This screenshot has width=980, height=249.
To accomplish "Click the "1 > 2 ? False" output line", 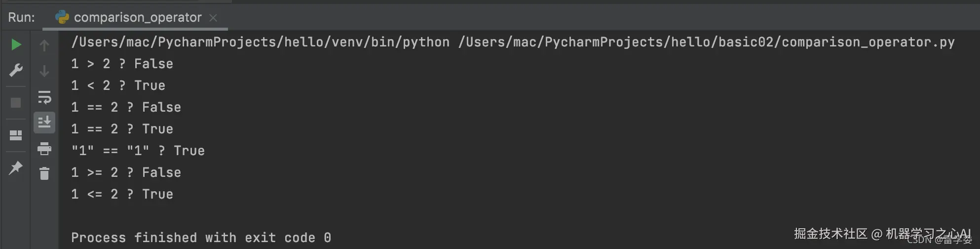I will 122,64.
